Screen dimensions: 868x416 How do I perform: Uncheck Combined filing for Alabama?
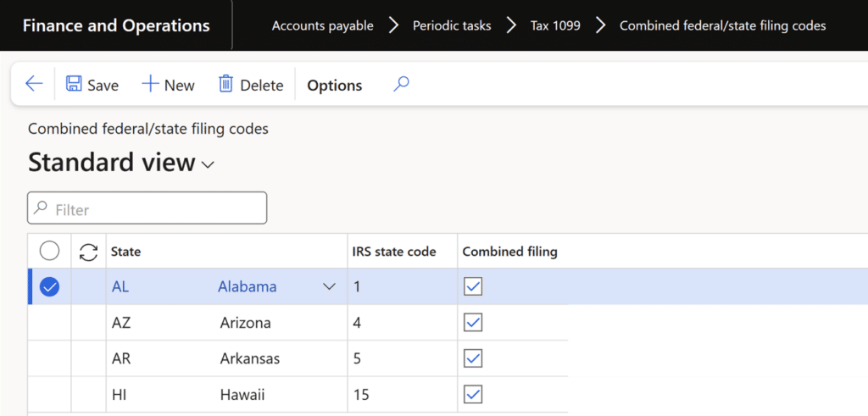(473, 287)
